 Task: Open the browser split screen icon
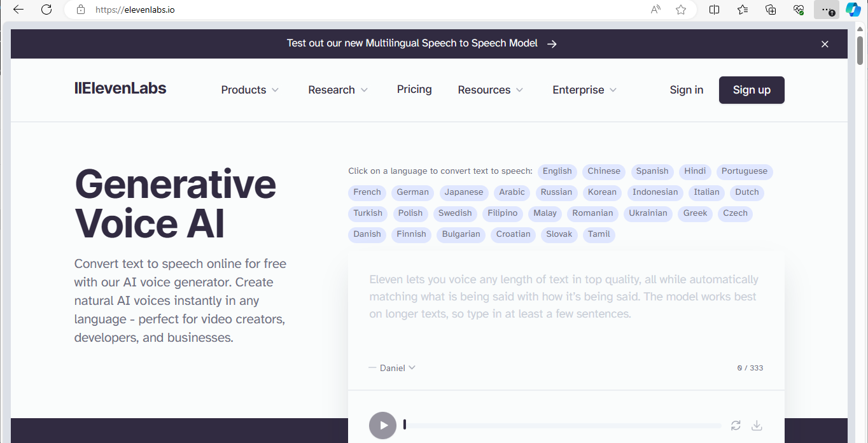pyautogui.click(x=715, y=10)
